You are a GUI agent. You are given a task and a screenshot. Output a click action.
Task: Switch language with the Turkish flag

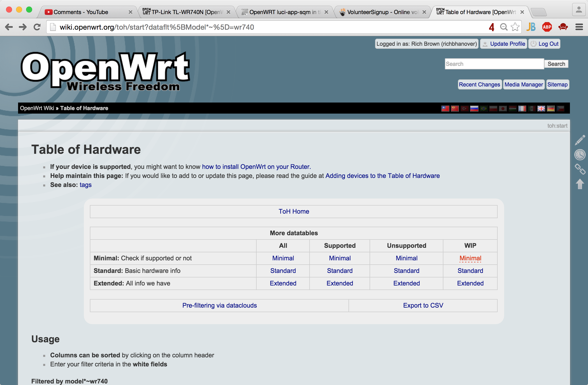[464, 108]
